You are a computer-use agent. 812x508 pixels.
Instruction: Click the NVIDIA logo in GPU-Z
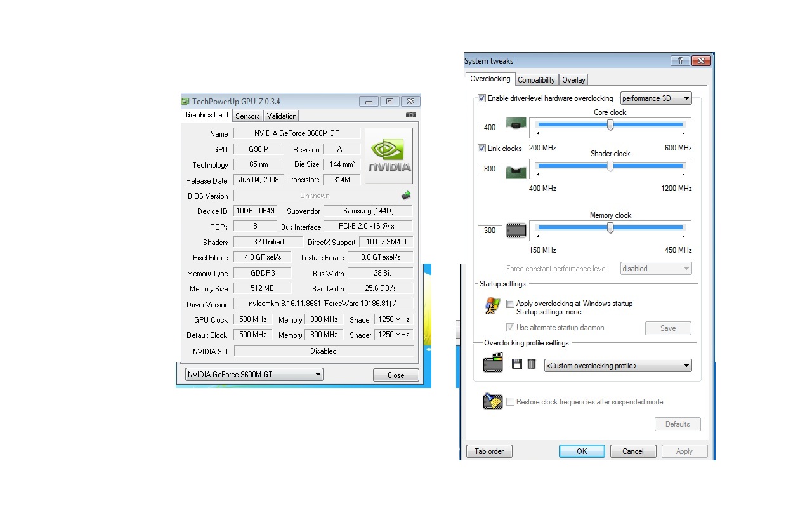[x=389, y=156]
